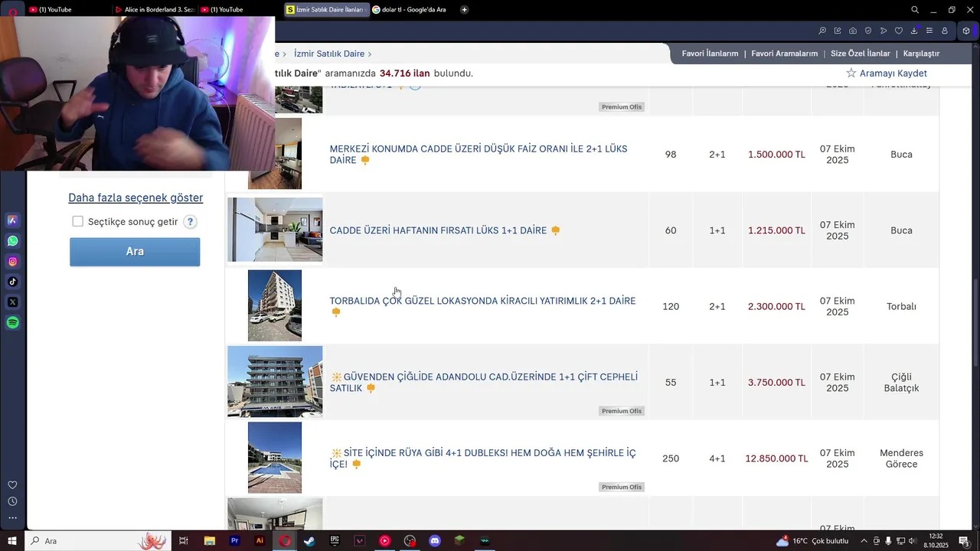Screen dimensions: 980x551
Task: Open Discord from the taskbar
Action: pyautogui.click(x=435, y=541)
